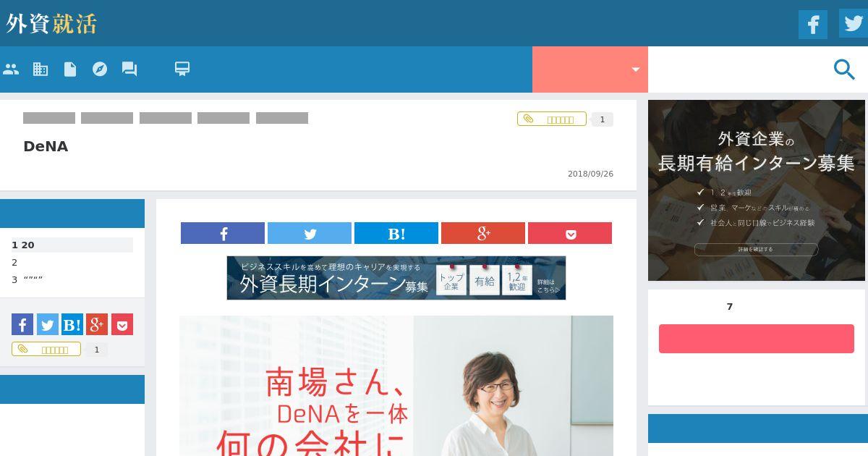Click the date 2018/09/26
The height and width of the screenshot is (456, 868).
point(590,174)
